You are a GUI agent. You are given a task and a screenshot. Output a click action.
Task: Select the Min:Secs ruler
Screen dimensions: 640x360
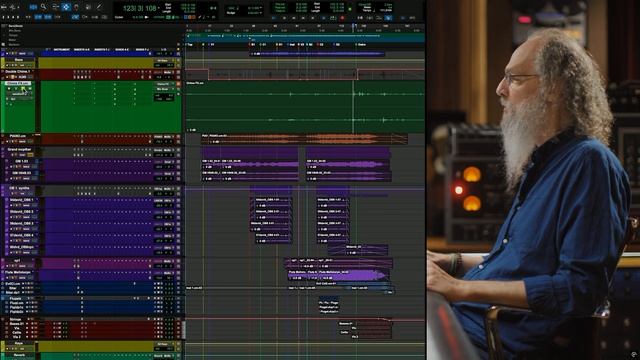[x=15, y=31]
